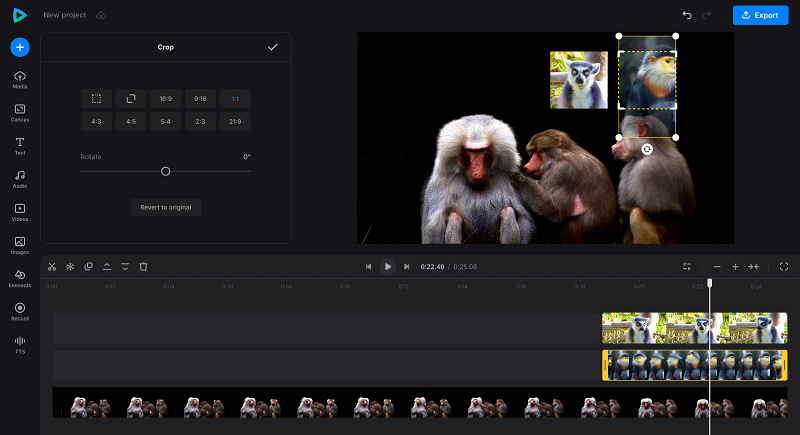Click the freeze frame snowflake icon
Viewport: 800px width, 435px height.
(x=70, y=267)
